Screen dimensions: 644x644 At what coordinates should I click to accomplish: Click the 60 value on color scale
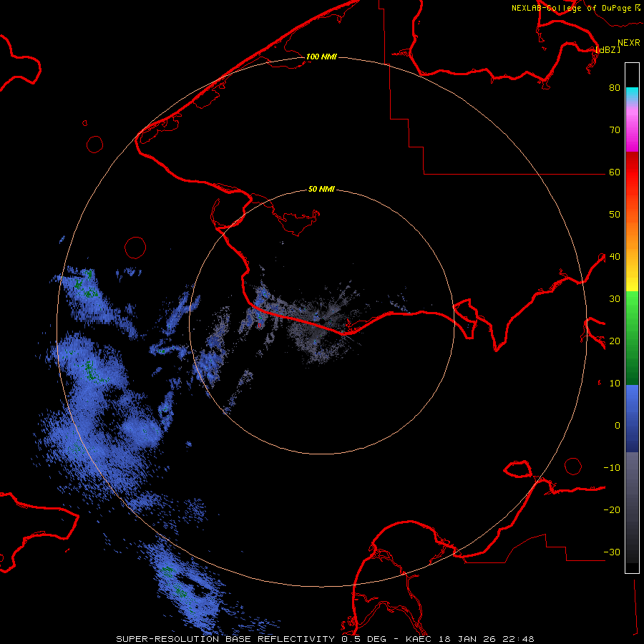click(615, 172)
